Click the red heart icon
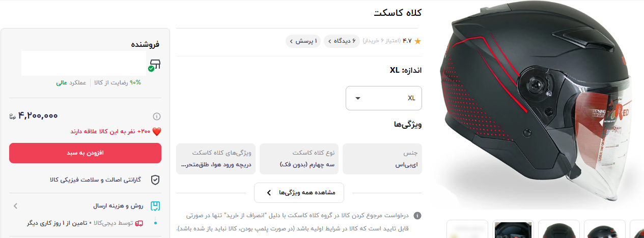Screen dimensions: 644x238 pos(157,132)
